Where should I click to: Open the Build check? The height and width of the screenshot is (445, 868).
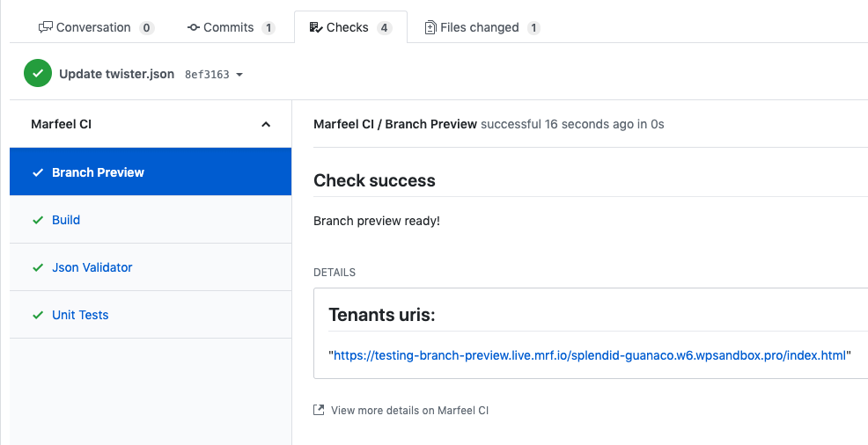point(151,220)
